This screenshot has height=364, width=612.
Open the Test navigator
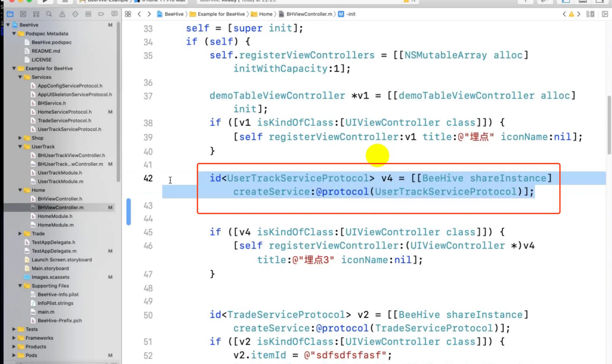coord(75,14)
